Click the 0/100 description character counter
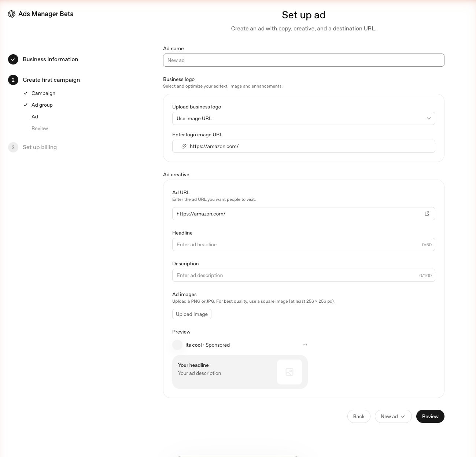Screen dimensions: 476x457 (425, 275)
